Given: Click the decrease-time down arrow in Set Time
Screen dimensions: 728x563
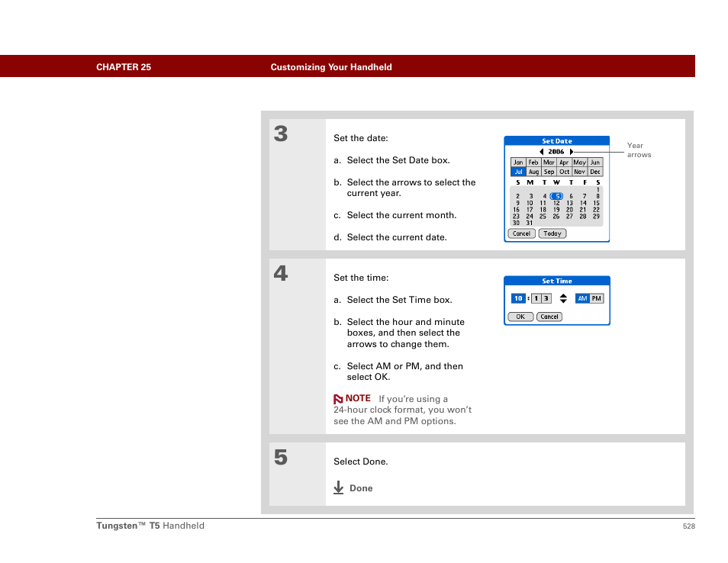Looking at the screenshot, I should click(x=563, y=301).
